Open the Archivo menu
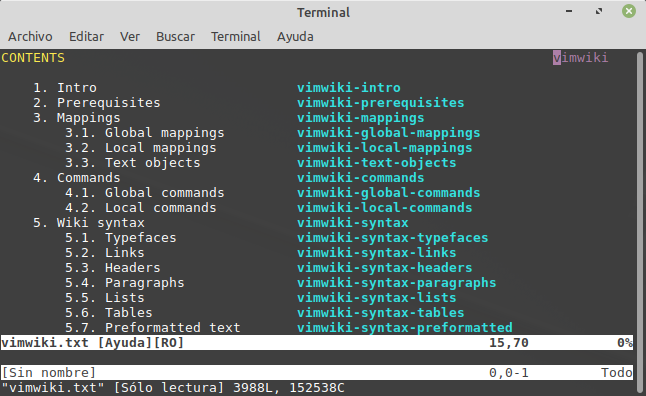This screenshot has width=646, height=396. pos(30,37)
